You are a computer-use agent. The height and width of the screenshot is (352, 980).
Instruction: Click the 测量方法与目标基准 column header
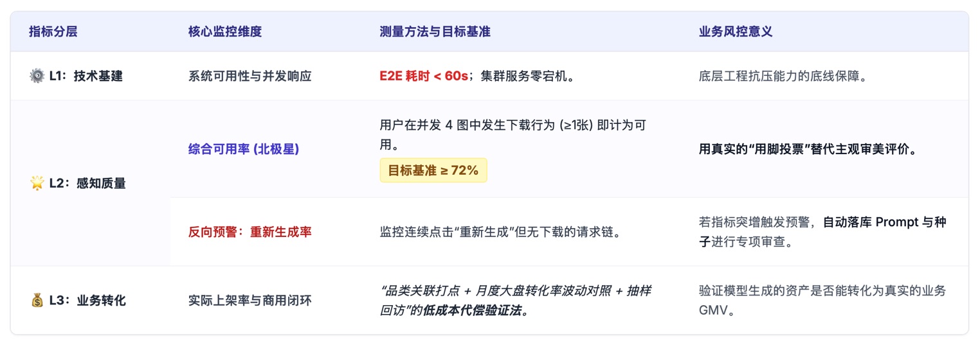[x=435, y=31]
